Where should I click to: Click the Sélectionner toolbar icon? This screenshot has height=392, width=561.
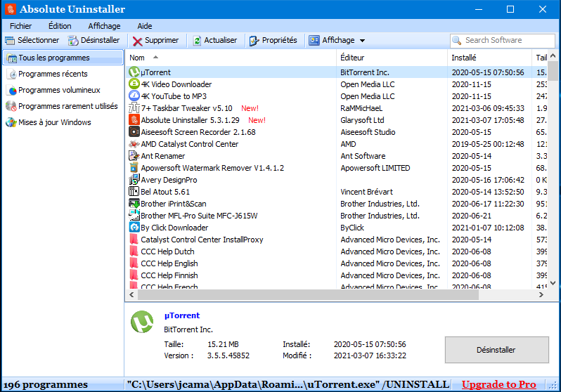[11, 41]
